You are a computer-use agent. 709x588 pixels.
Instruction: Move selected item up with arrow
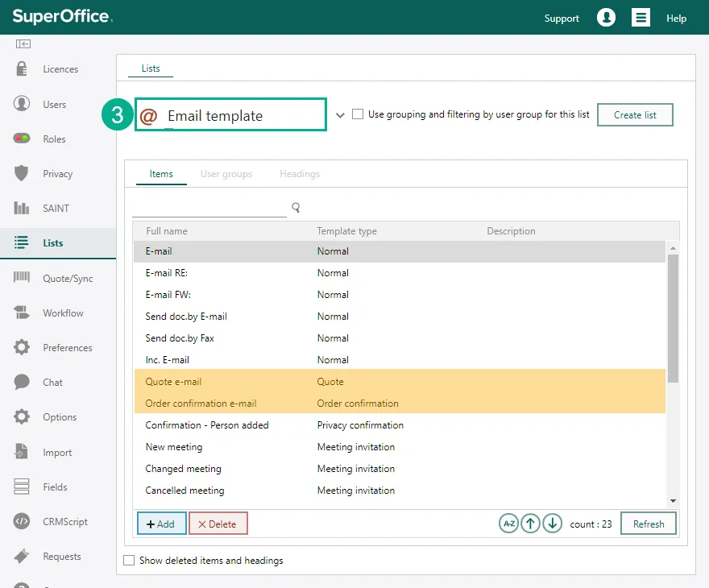(x=530, y=524)
